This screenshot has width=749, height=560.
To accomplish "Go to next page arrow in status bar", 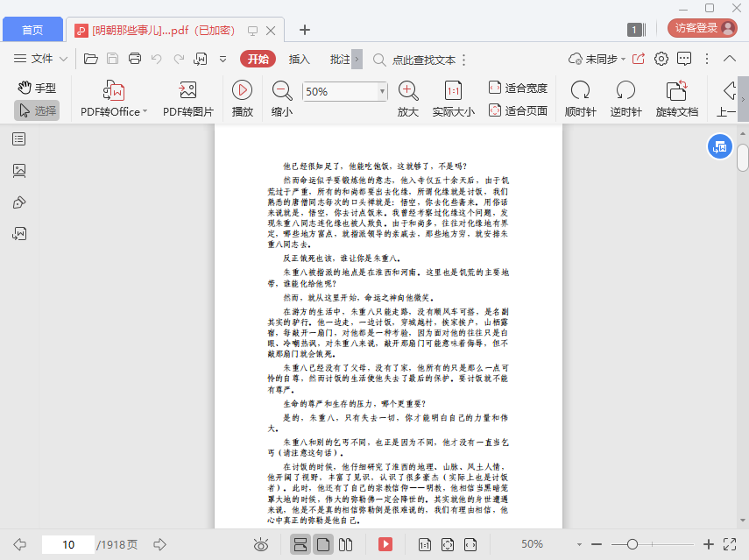I will 159,544.
